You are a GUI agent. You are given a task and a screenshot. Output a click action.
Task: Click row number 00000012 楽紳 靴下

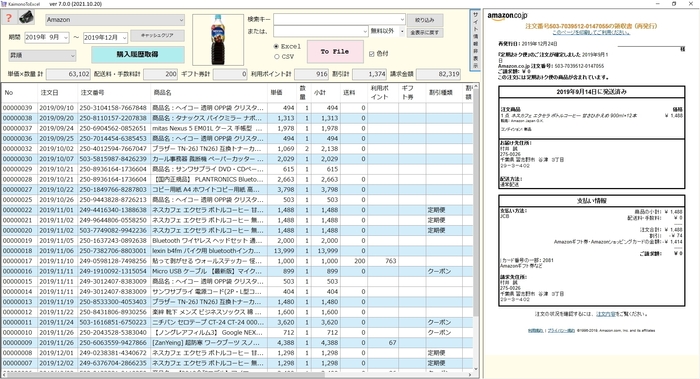(18, 312)
